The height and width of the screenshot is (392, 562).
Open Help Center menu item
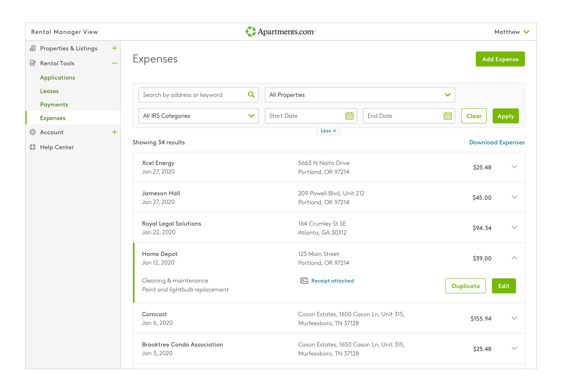pos(57,147)
